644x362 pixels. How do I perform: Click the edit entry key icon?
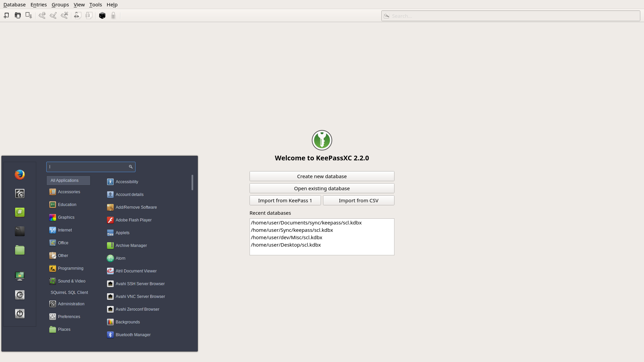tap(53, 15)
